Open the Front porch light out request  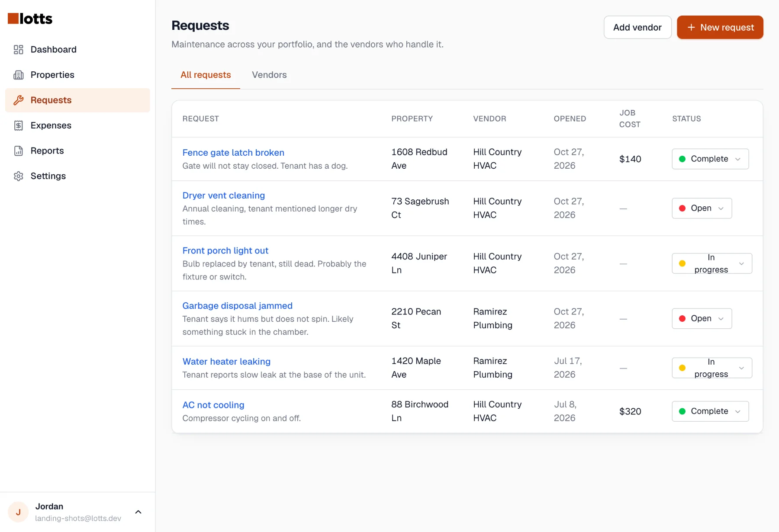coord(225,251)
